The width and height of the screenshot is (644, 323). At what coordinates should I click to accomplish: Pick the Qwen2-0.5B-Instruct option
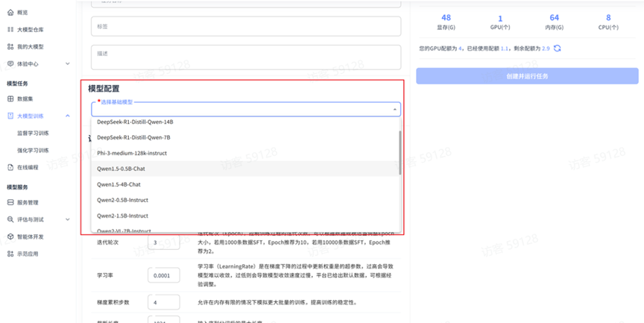point(246,200)
